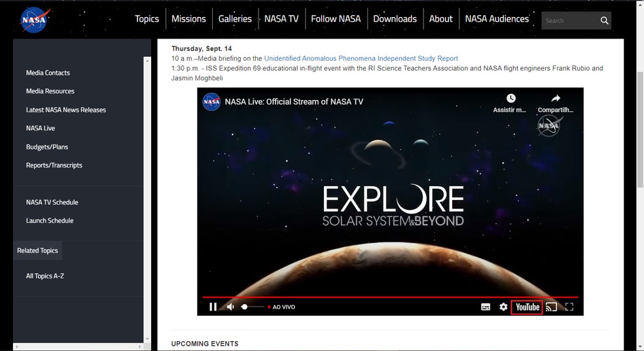Open the Follow NASA menu
This screenshot has height=351, width=644.
(336, 19)
